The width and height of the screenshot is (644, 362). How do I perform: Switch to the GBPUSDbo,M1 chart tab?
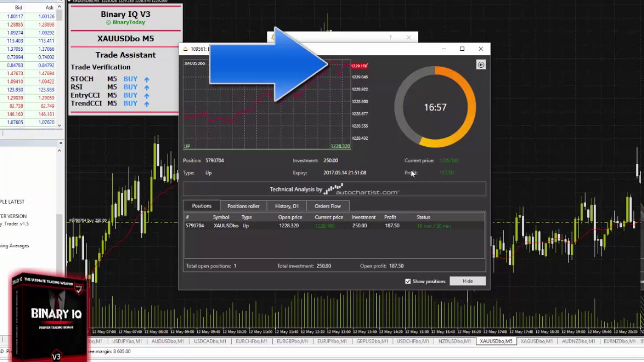click(372, 341)
